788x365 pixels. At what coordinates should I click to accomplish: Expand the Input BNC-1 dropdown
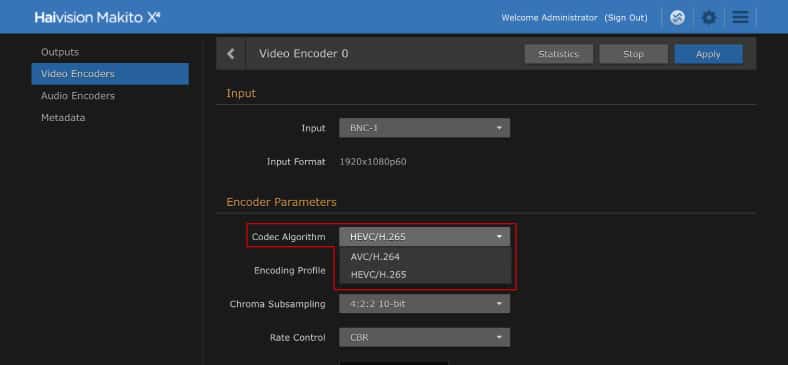tap(424, 128)
